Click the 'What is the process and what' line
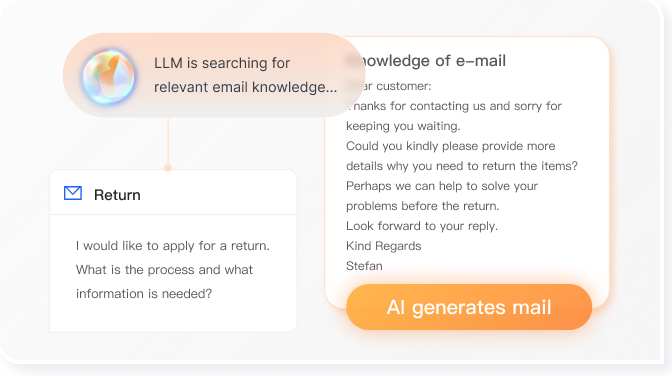The image size is (672, 376). point(164,270)
